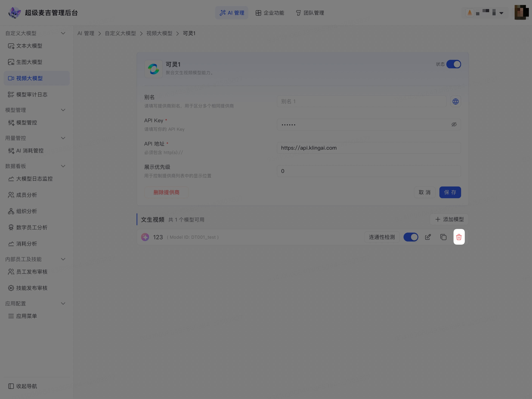Open AI 消耗管控 in the sidebar
The image size is (532, 399).
point(37,150)
